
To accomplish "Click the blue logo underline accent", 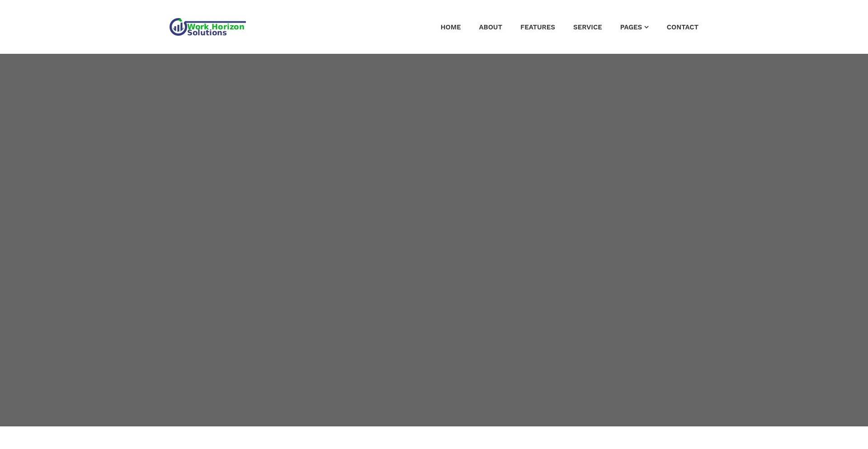I will [x=217, y=22].
